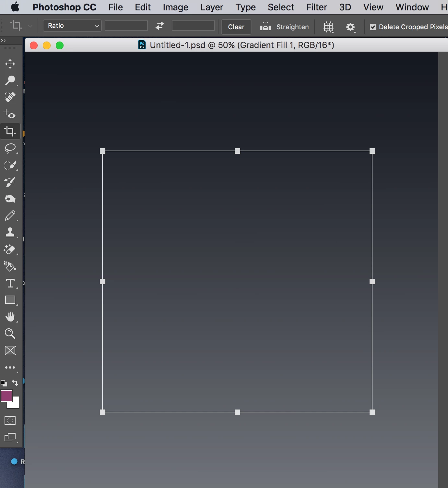Image resolution: width=448 pixels, height=488 pixels.
Task: Click the left-middle crop edge handle
Action: point(102,281)
